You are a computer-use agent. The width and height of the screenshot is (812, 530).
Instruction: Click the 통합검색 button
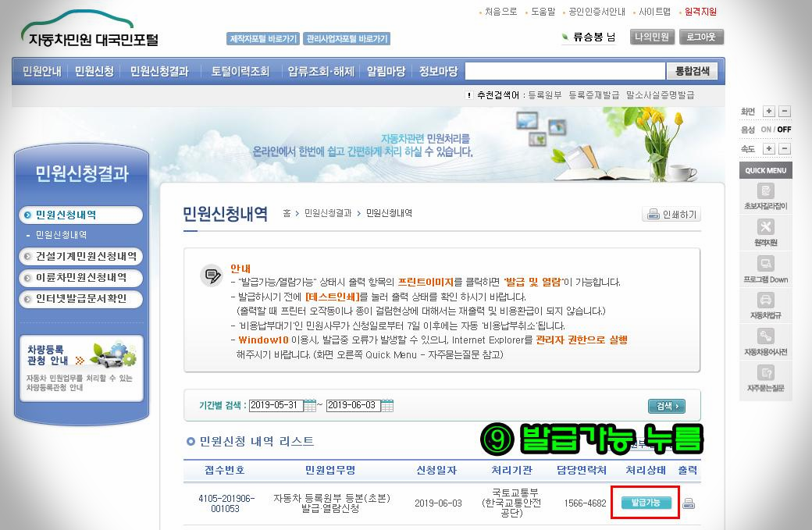coord(692,71)
